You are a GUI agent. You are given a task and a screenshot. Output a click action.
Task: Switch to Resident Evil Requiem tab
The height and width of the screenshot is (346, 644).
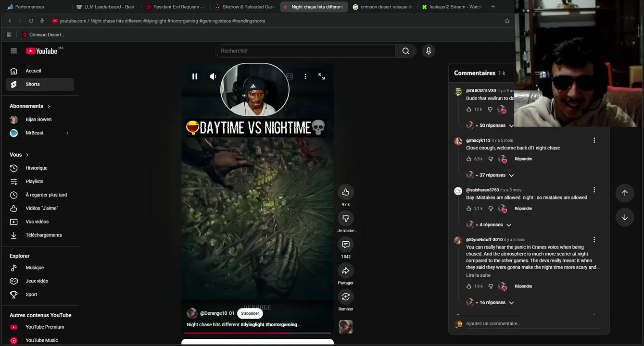coord(175,7)
